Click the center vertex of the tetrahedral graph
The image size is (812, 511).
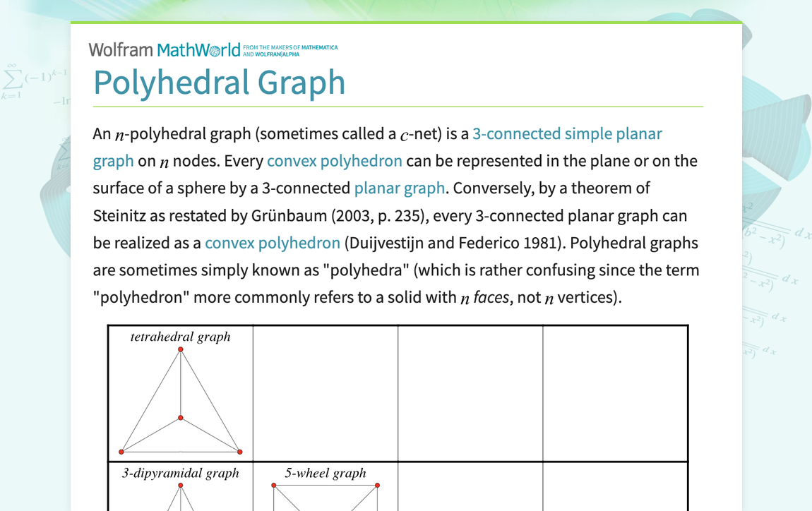point(181,418)
